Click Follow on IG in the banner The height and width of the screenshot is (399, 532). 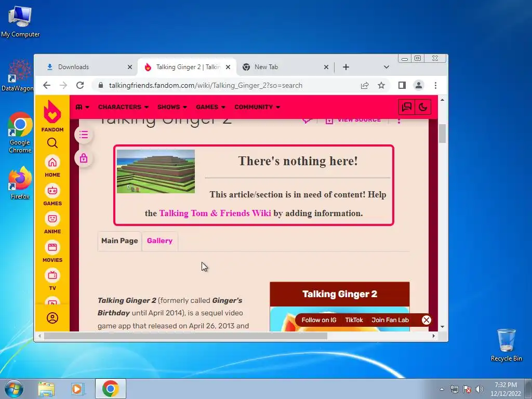(x=319, y=320)
